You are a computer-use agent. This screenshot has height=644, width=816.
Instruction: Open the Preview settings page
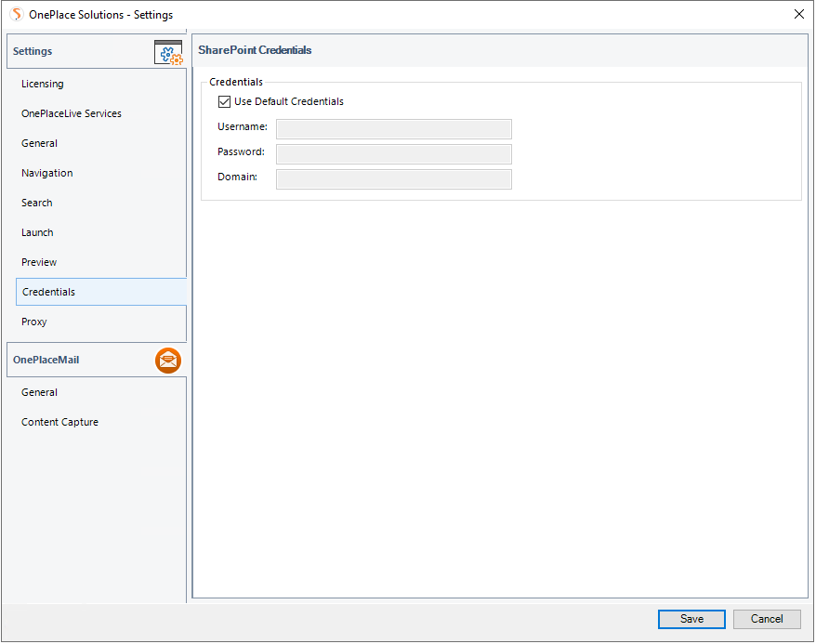[x=39, y=262]
